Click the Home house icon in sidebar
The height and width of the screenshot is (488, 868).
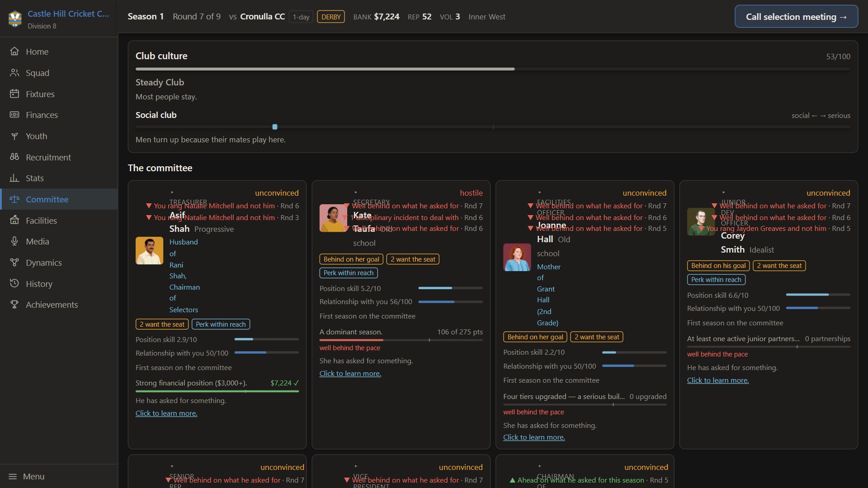click(14, 52)
